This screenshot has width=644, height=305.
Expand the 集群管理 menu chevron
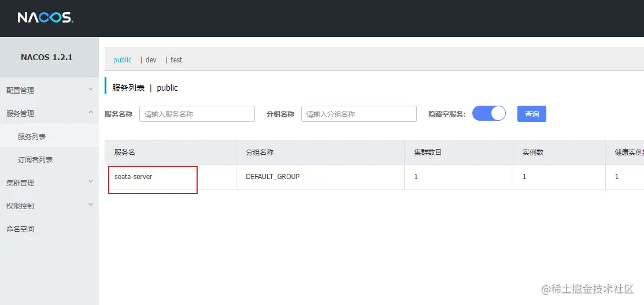(x=91, y=182)
